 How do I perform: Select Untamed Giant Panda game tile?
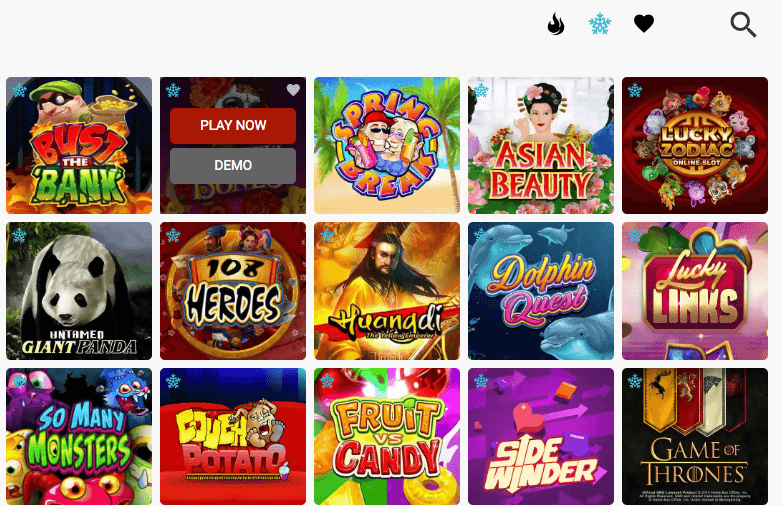pos(79,291)
